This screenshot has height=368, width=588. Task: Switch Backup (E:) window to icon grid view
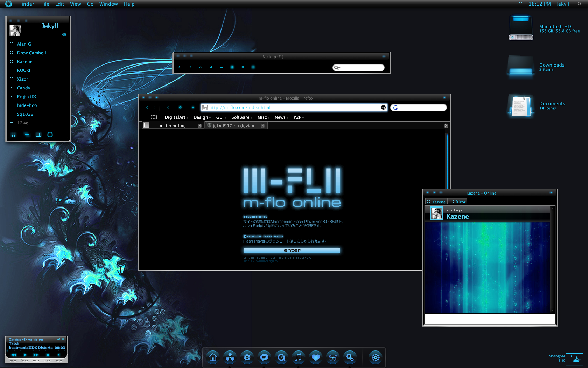211,67
